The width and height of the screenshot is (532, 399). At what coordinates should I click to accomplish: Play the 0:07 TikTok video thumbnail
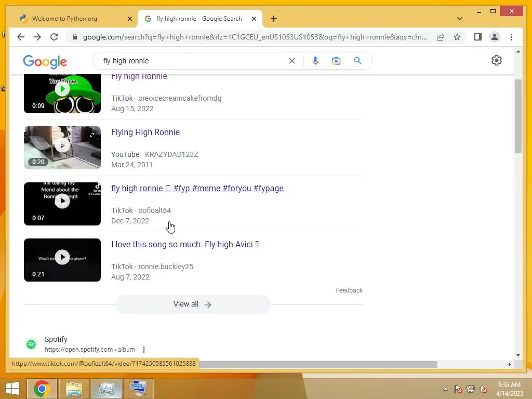click(62, 204)
